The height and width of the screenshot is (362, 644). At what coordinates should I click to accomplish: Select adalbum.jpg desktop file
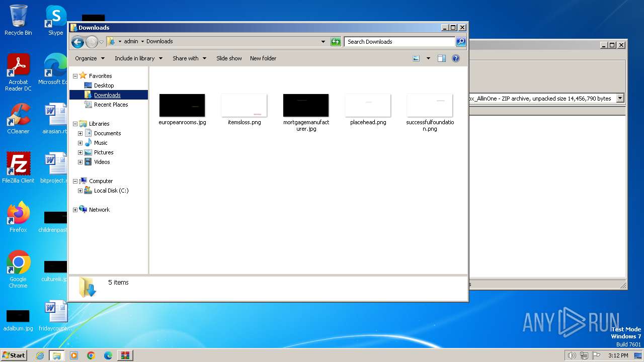point(18,320)
